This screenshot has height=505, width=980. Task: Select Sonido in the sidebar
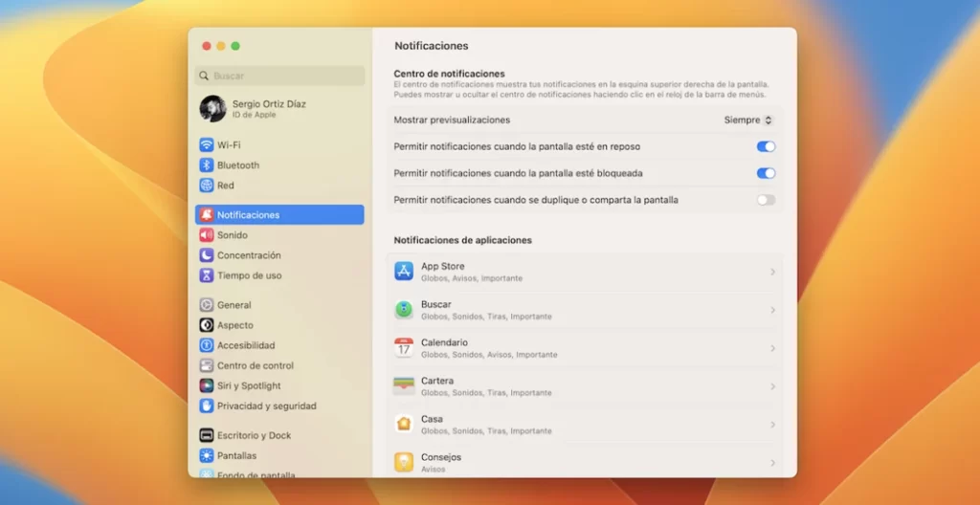(279, 235)
